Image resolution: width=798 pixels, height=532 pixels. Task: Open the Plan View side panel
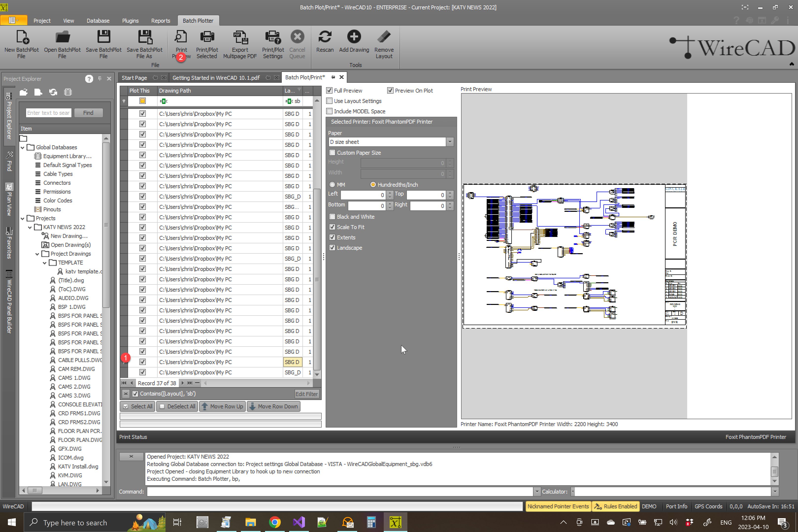coord(9,199)
